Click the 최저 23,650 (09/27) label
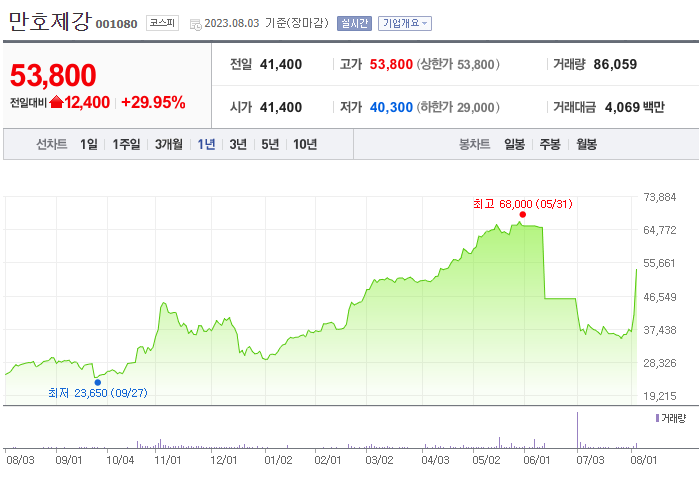 point(98,393)
